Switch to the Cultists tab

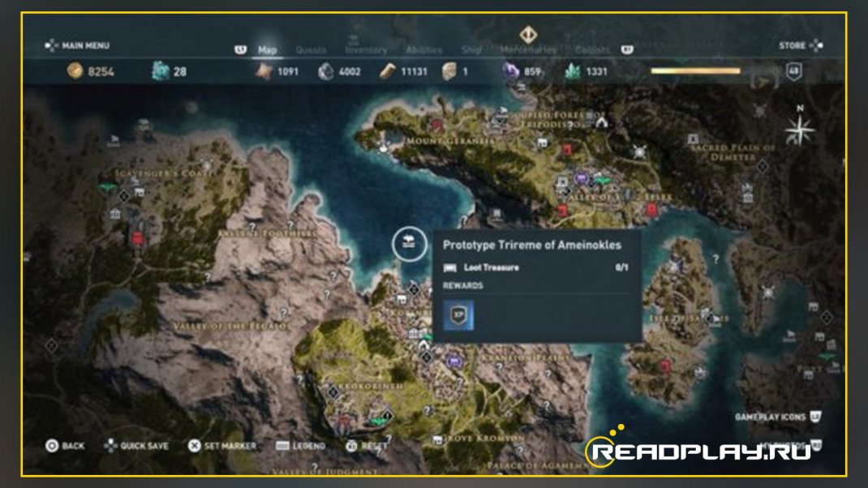coord(592,49)
